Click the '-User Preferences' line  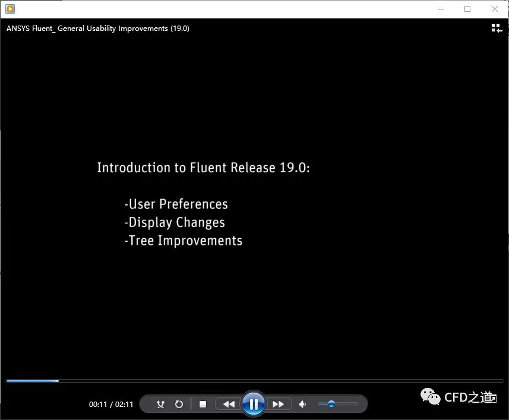[176, 204]
